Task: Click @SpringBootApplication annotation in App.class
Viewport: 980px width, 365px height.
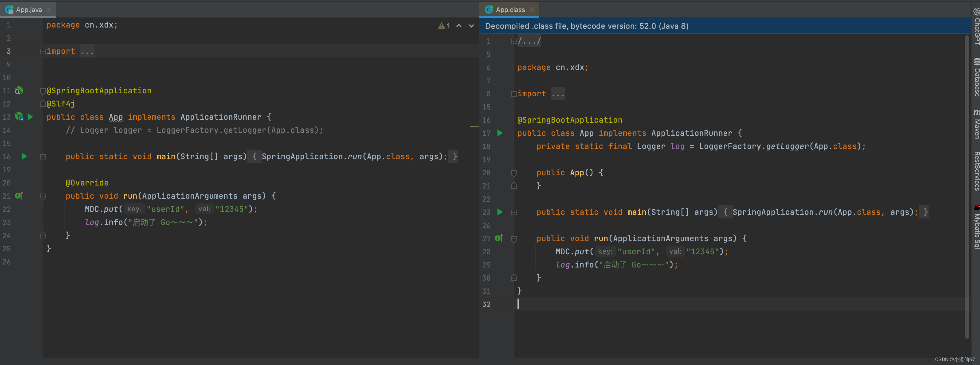Action: tap(569, 120)
